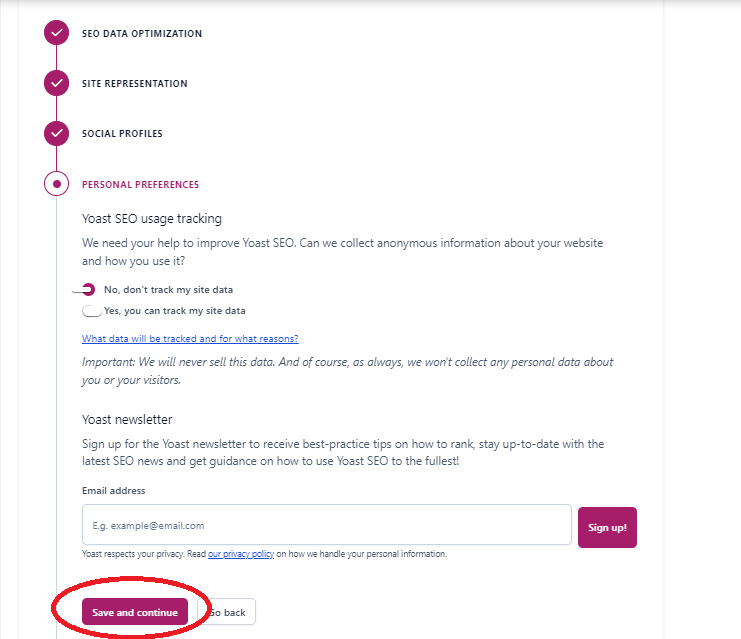Screen dimensions: 741x639
Task: Select the "No, don't track" radio button
Action: click(89, 289)
